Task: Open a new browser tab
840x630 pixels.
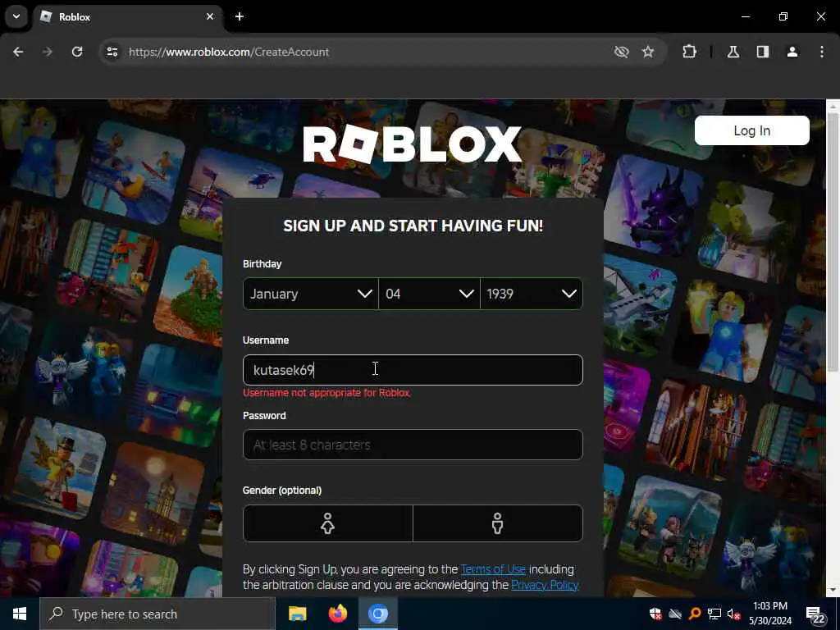Action: [240, 16]
